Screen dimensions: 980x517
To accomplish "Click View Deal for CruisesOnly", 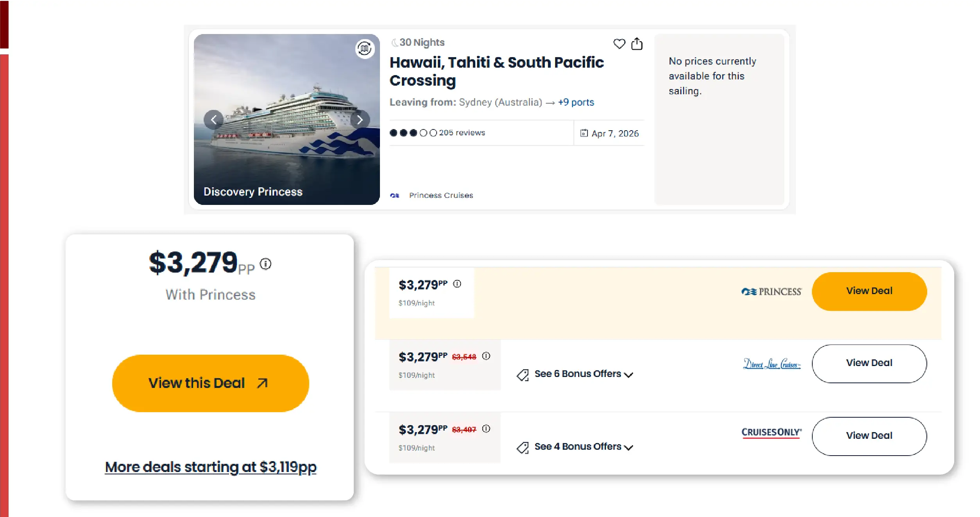I will (869, 436).
